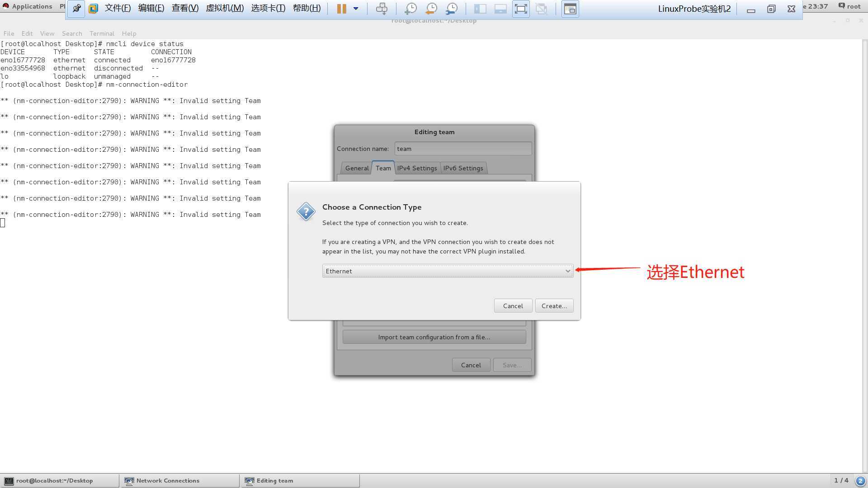868x488 pixels.
Task: Click Import team configuration from a file
Action: click(x=434, y=336)
